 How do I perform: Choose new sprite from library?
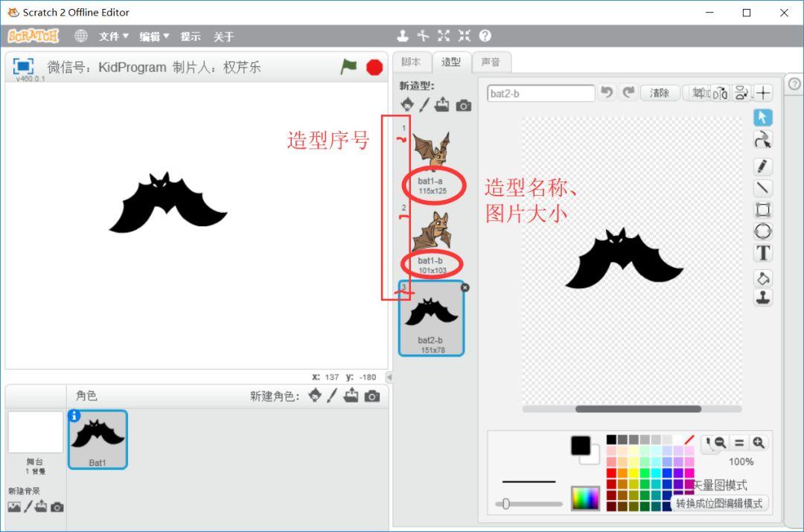coord(315,395)
